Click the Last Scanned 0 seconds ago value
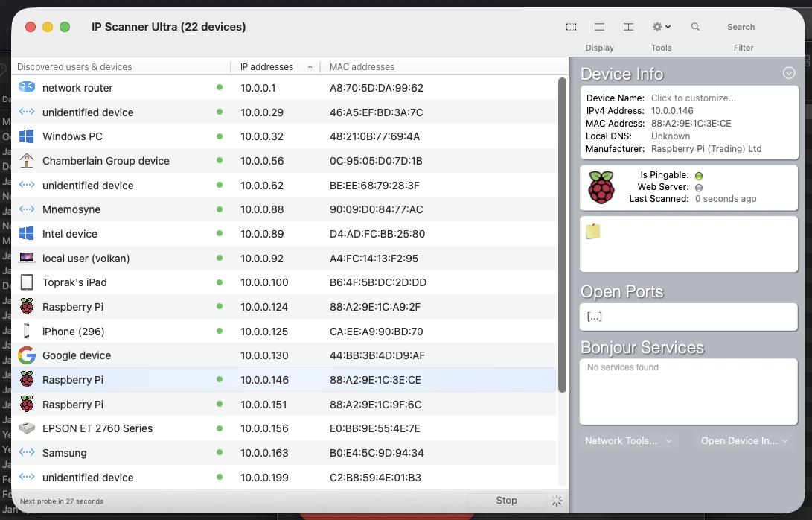Viewport: 812px width, 520px height. [x=726, y=199]
